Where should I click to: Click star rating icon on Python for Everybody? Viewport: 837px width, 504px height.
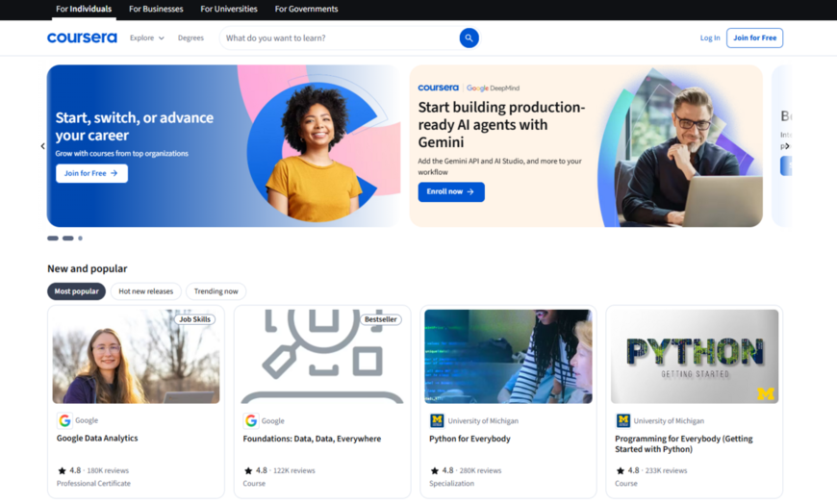point(435,470)
